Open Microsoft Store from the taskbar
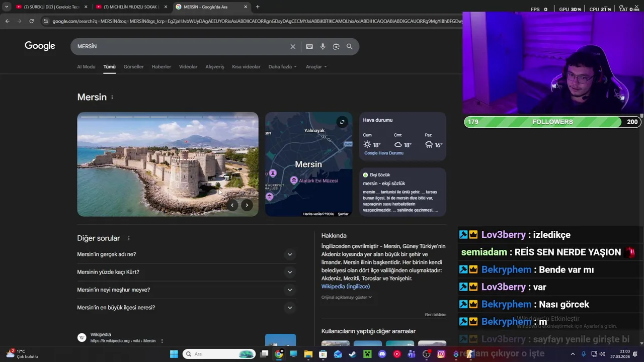The image size is (644, 362). click(x=323, y=354)
